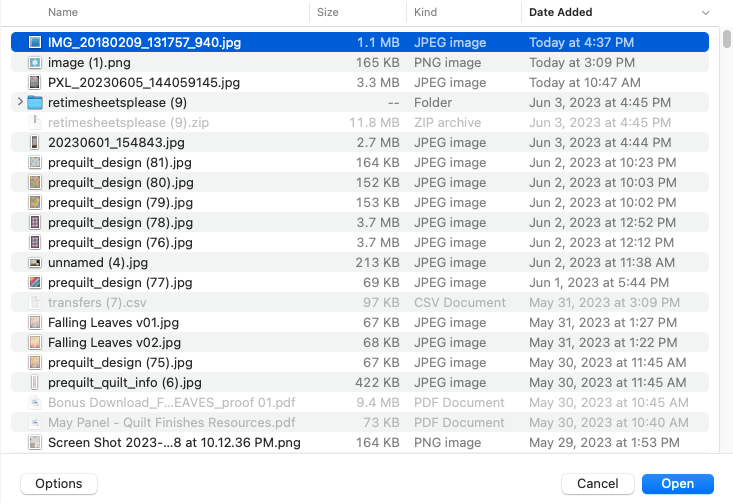Click the image (1).png file icon
The height and width of the screenshot is (503, 733).
(35, 63)
